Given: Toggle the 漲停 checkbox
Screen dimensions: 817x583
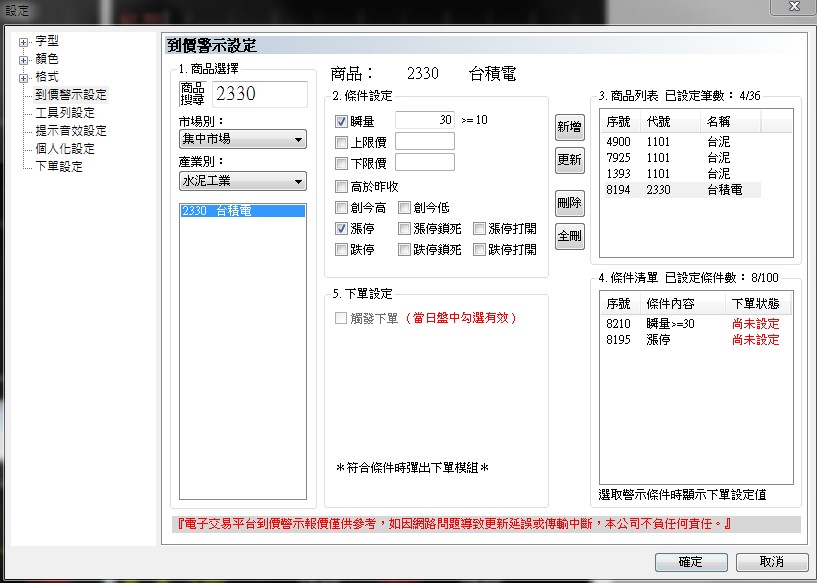Looking at the screenshot, I should pos(341,229).
